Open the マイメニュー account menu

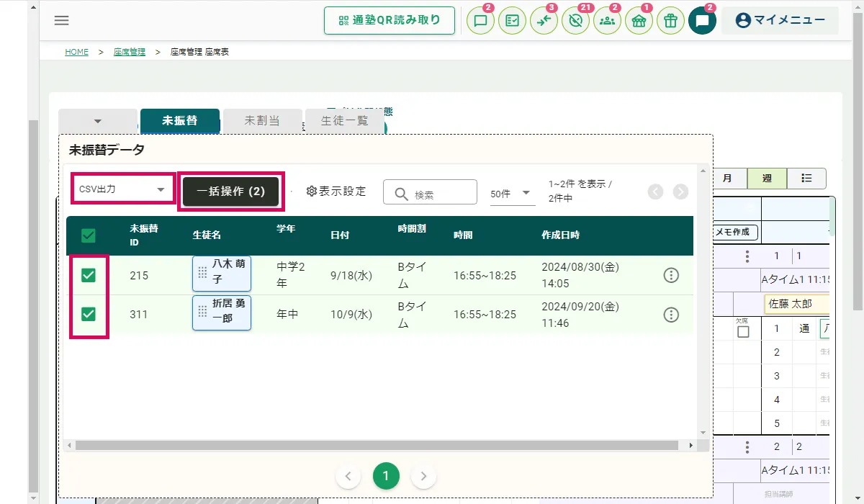[780, 20]
